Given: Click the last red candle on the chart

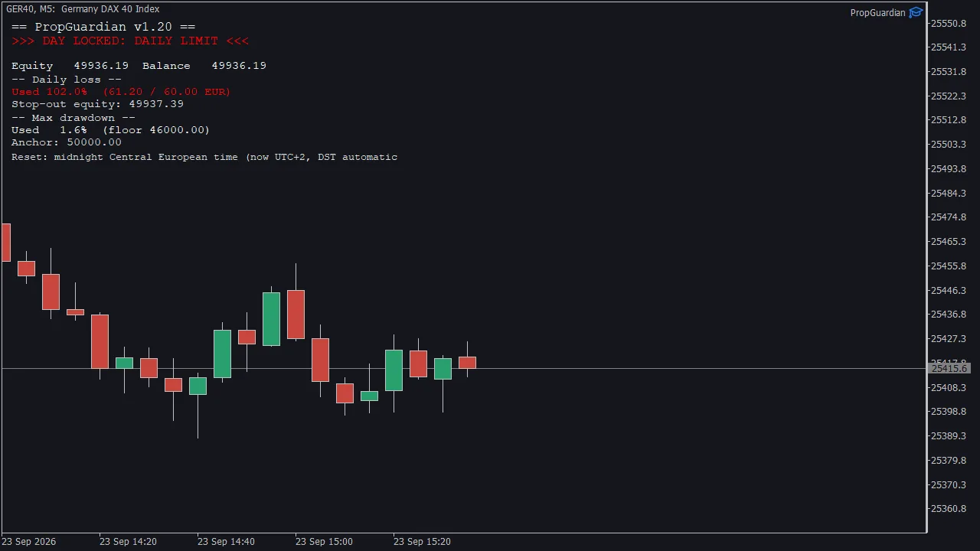Looking at the screenshot, I should [467, 363].
